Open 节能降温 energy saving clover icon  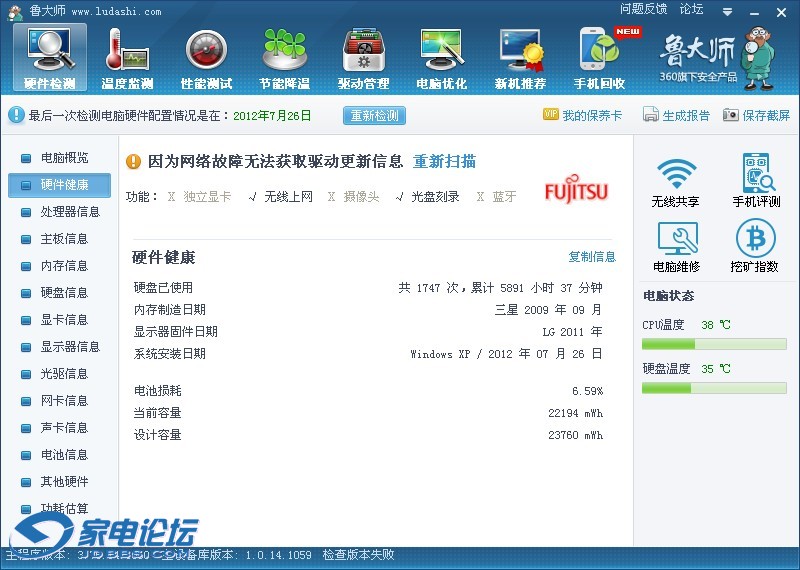[284, 56]
